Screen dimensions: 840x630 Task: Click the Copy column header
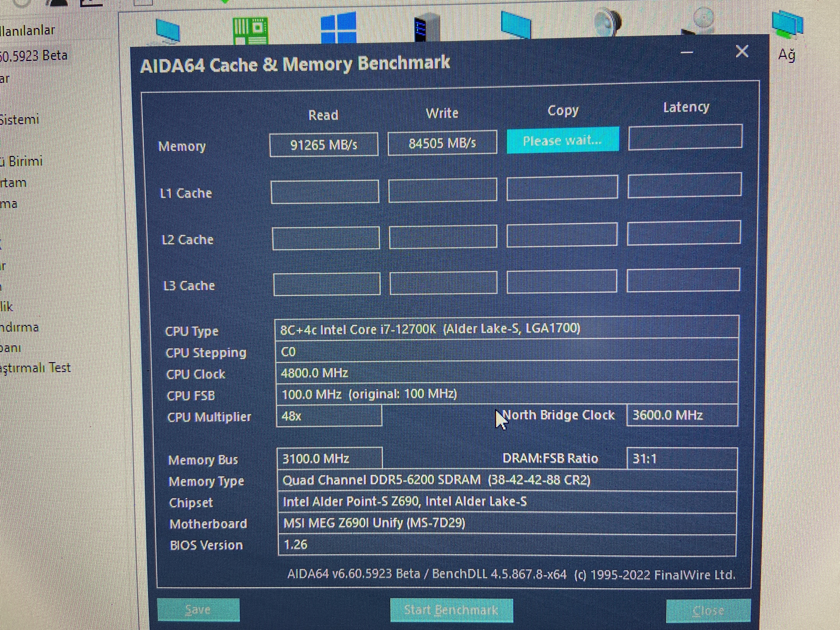563,110
